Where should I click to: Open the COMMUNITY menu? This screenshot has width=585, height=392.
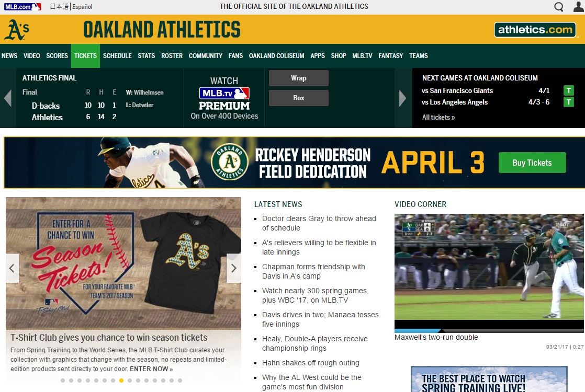(206, 56)
